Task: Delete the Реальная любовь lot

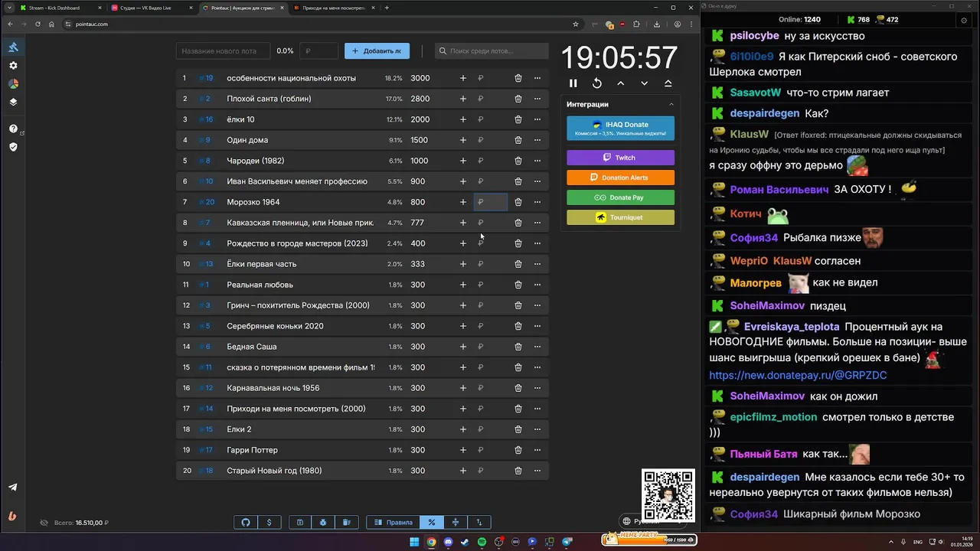Action: point(518,285)
